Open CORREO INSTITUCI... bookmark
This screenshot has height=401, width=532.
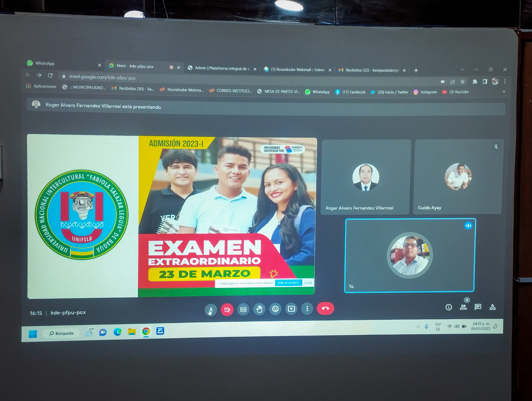(231, 91)
